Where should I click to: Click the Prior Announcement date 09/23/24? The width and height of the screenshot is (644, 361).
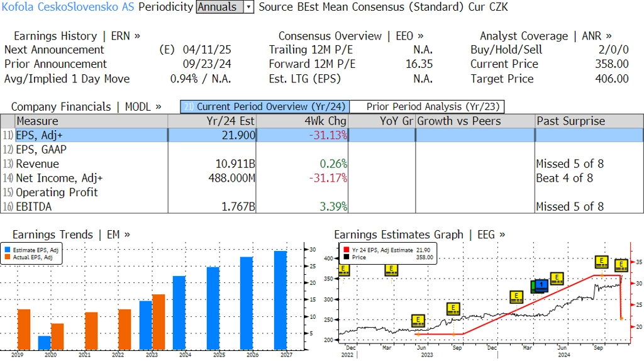pyautogui.click(x=207, y=64)
